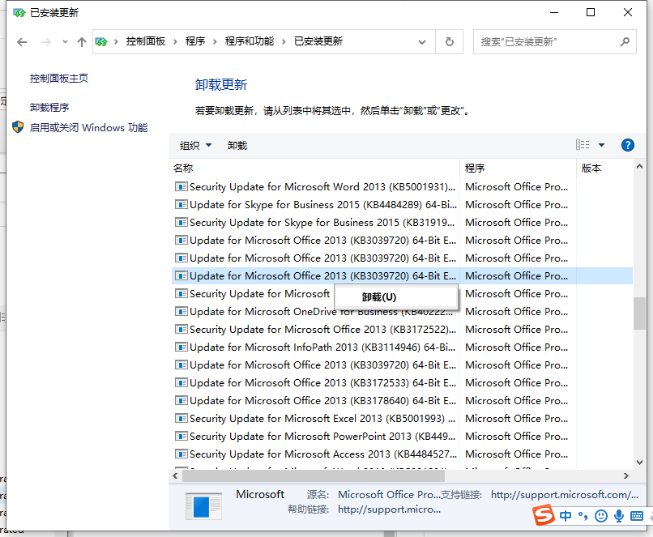Open the 组织 dropdown menu

pyautogui.click(x=195, y=145)
